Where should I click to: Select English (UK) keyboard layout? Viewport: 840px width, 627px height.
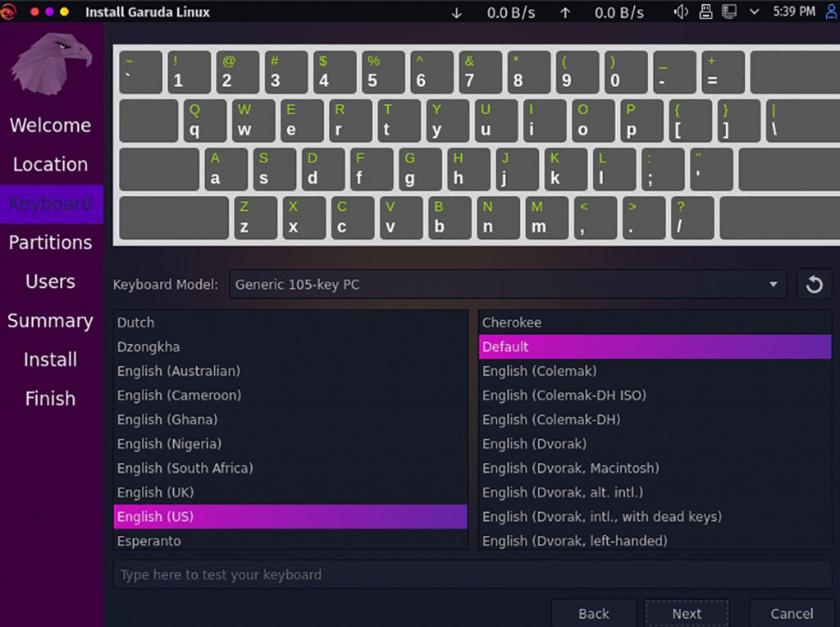point(156,492)
